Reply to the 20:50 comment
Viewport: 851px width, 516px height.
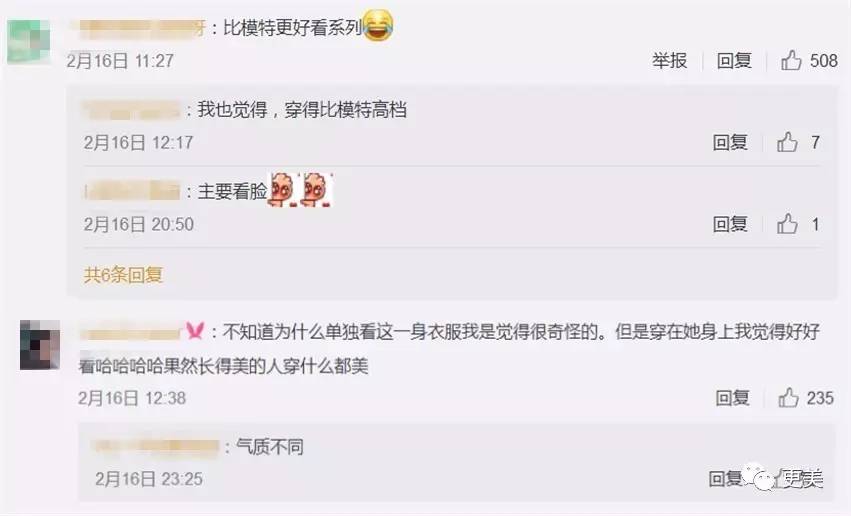(x=730, y=224)
